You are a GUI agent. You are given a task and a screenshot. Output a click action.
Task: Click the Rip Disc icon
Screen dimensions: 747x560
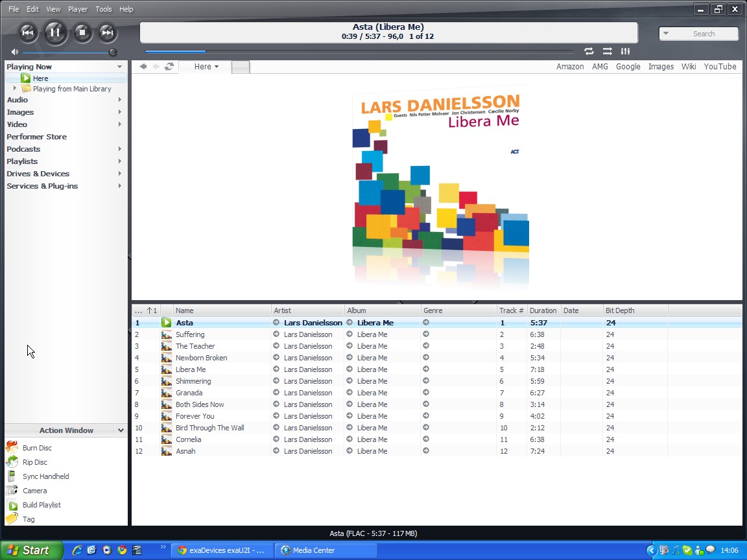(12, 462)
